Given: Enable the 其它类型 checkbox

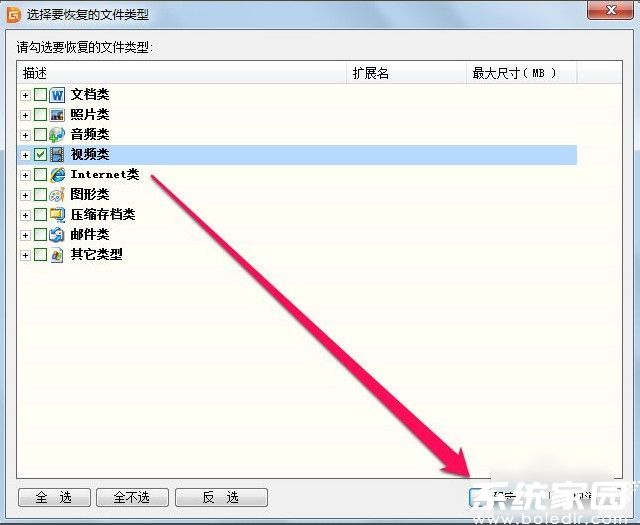Looking at the screenshot, I should point(40,255).
